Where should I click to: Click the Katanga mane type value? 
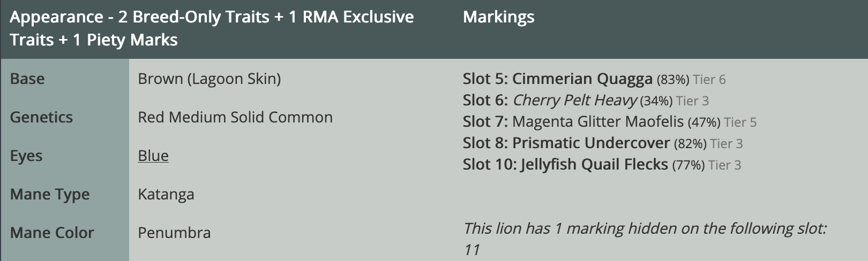click(x=166, y=195)
